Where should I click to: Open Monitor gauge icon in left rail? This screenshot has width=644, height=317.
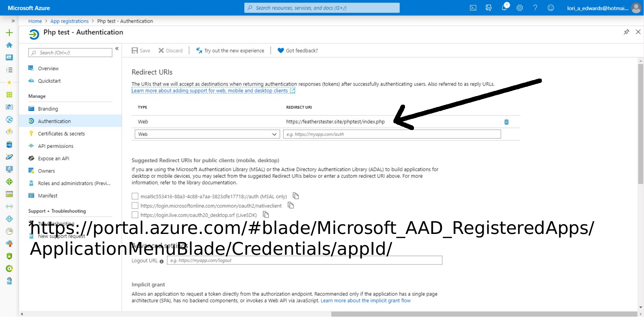coord(9,231)
